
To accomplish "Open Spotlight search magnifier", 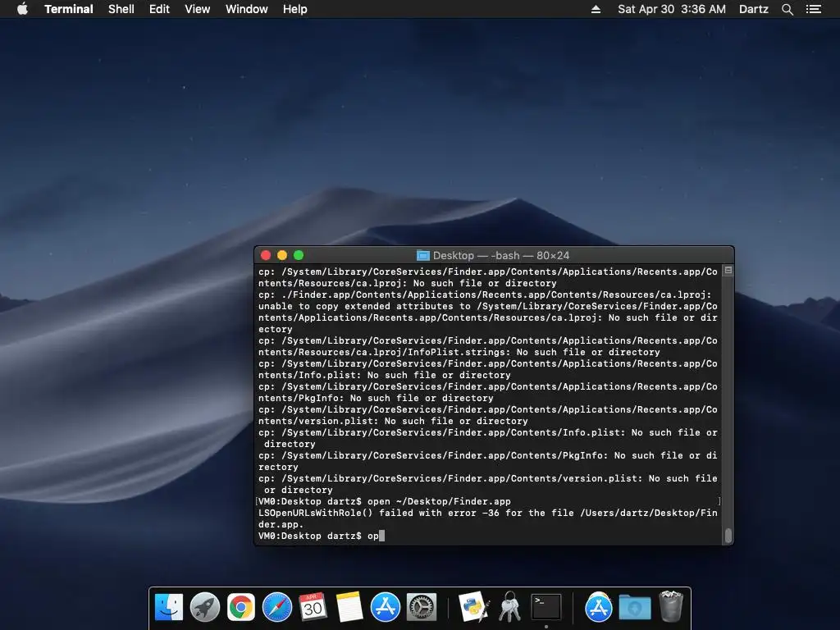I will point(787,9).
